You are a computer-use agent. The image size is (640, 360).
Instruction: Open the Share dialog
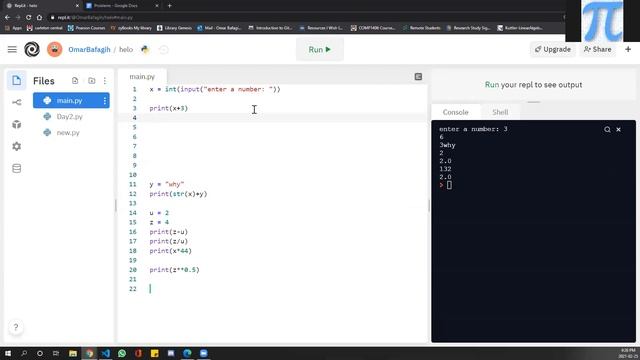pyautogui.click(x=597, y=49)
